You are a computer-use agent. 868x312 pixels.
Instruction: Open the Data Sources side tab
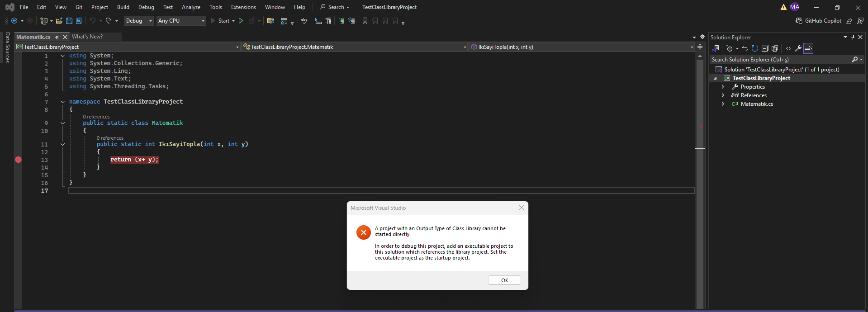(x=7, y=47)
